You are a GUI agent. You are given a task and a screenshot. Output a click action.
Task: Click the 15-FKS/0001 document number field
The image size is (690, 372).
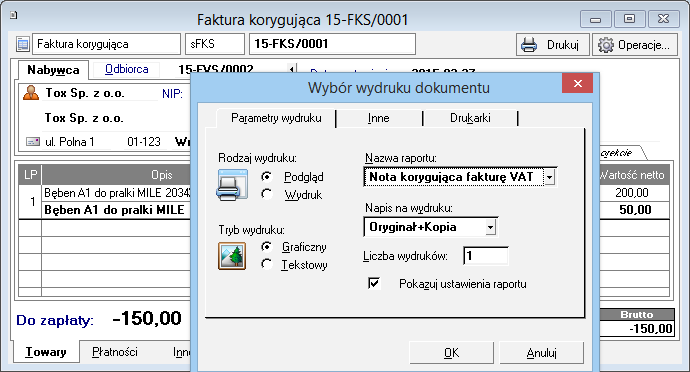[332, 44]
